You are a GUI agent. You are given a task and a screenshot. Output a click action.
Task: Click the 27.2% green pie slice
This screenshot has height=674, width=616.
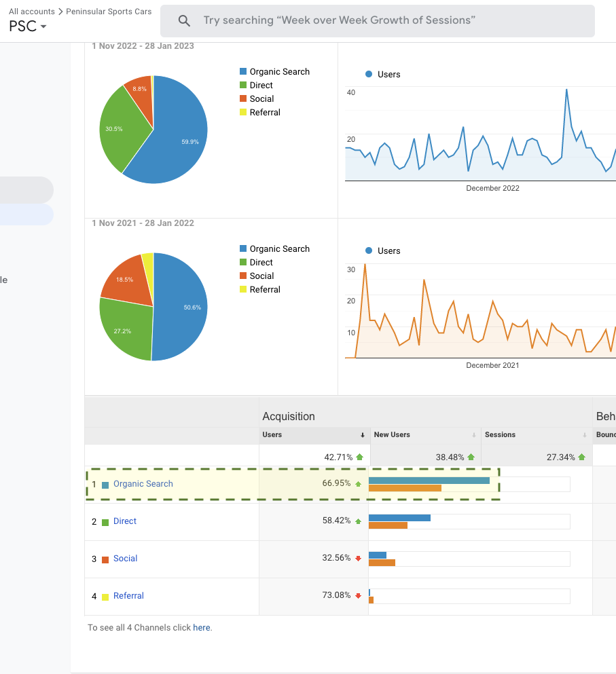pyautogui.click(x=127, y=329)
